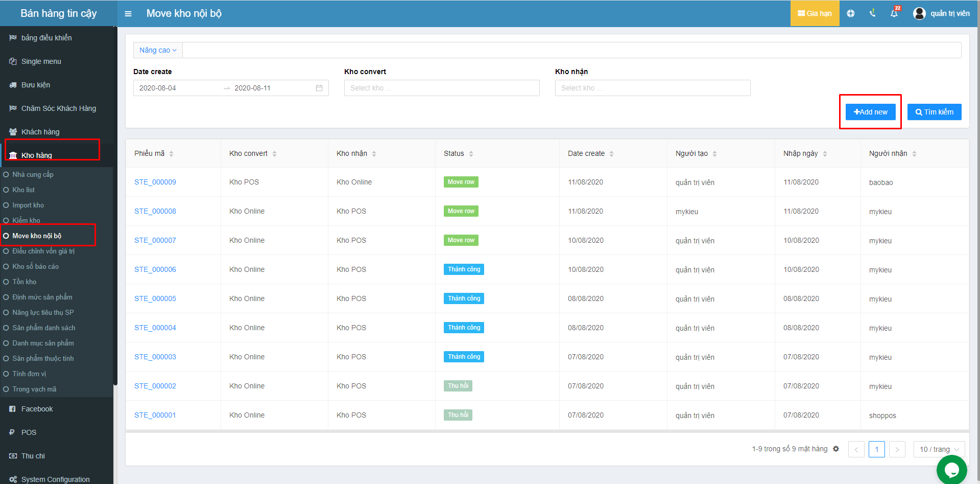Viewport: 980px width, 484px height.
Task: Select Facebook from the sidebar menu
Action: coord(37,409)
